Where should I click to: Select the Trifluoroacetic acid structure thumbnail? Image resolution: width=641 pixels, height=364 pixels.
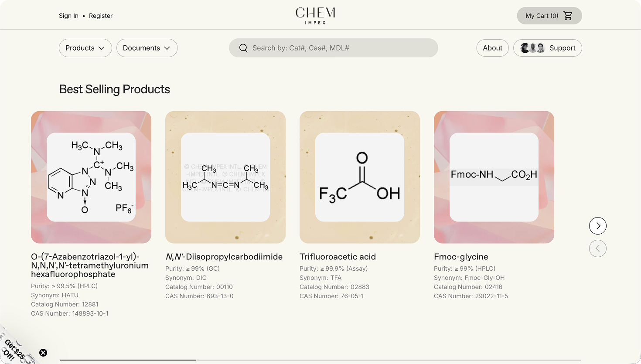[x=360, y=177]
